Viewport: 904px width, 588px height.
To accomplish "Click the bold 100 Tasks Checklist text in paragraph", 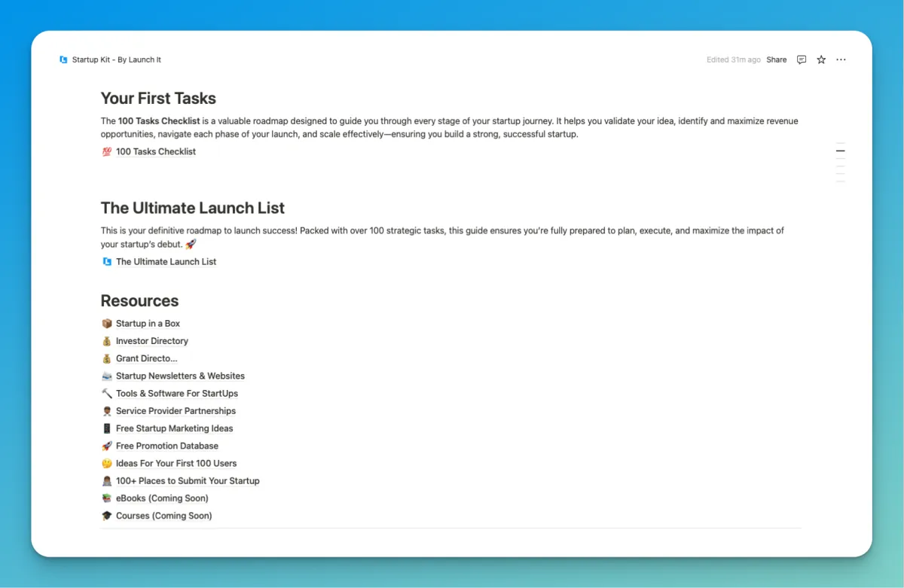I will (159, 121).
